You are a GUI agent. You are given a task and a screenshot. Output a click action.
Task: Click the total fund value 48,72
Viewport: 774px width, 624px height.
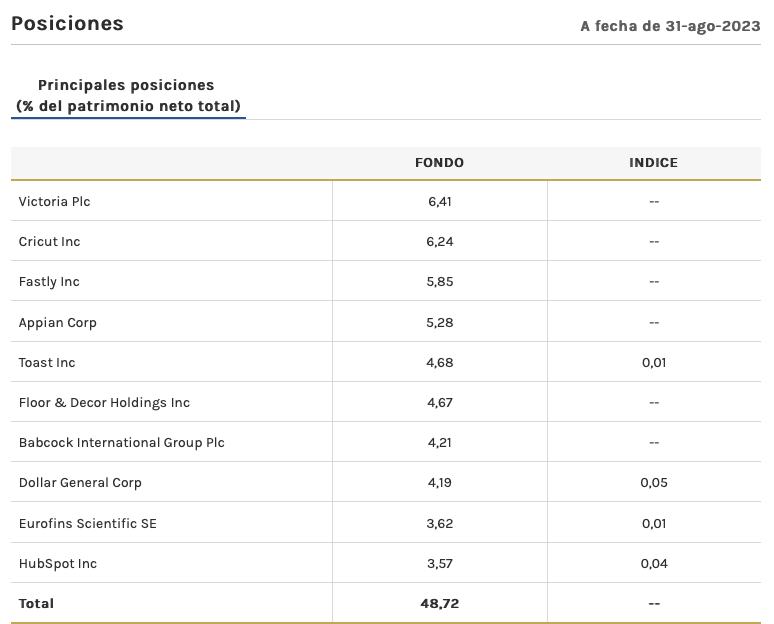click(439, 603)
